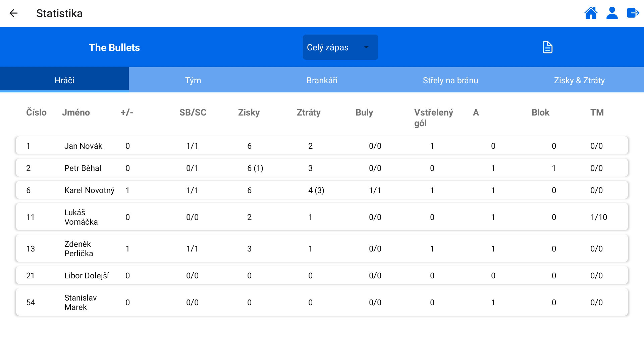
Task: Select the Hráči tab
Action: click(64, 80)
